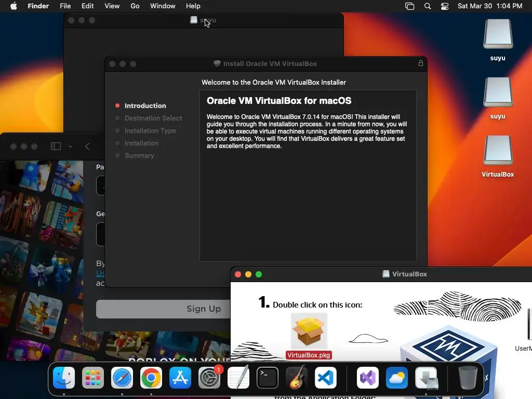Close the VirtualBox disk image window
The height and width of the screenshot is (399, 532).
click(x=238, y=274)
